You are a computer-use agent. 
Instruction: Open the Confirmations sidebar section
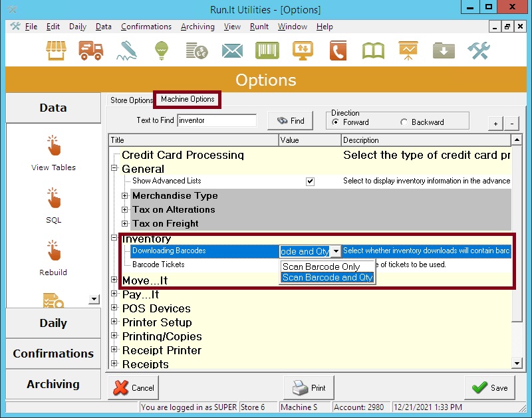pyautogui.click(x=53, y=354)
